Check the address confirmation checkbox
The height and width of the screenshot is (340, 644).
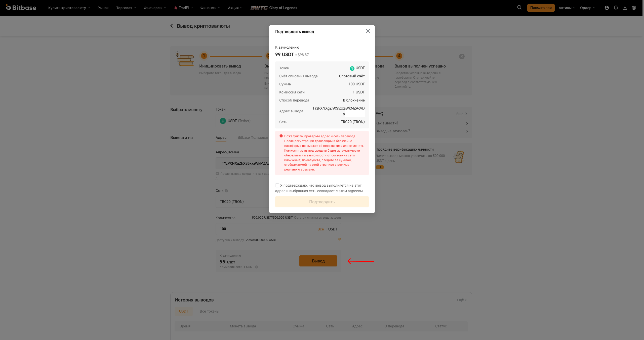277,185
